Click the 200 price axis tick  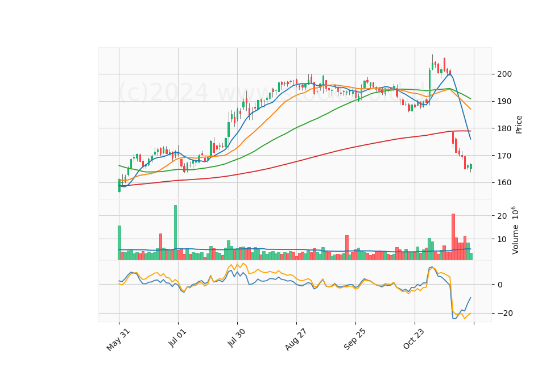coord(504,74)
